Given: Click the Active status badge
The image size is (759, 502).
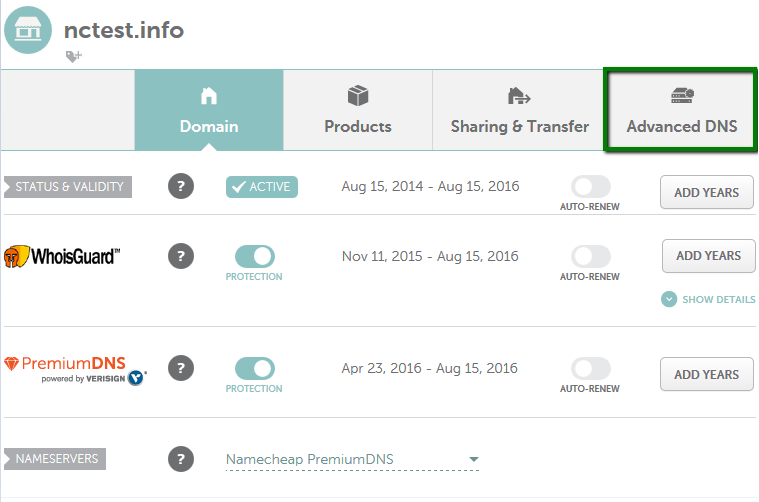Looking at the screenshot, I should (x=262, y=186).
